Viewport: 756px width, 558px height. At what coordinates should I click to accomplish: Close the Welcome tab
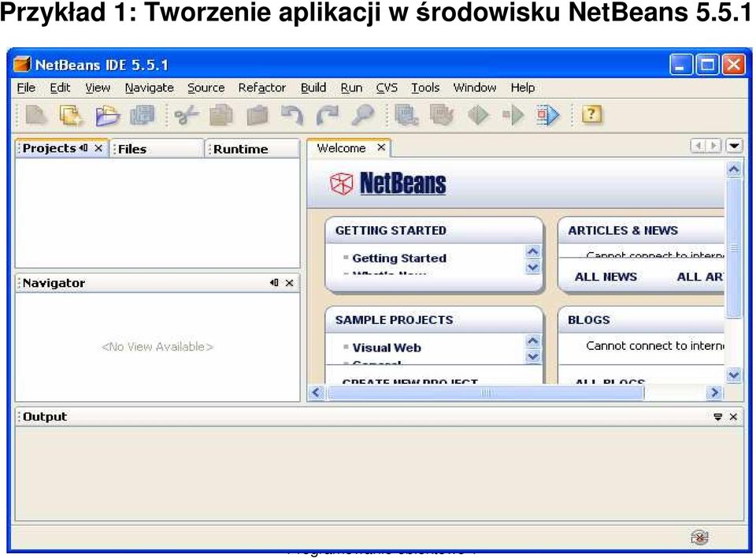(x=381, y=147)
